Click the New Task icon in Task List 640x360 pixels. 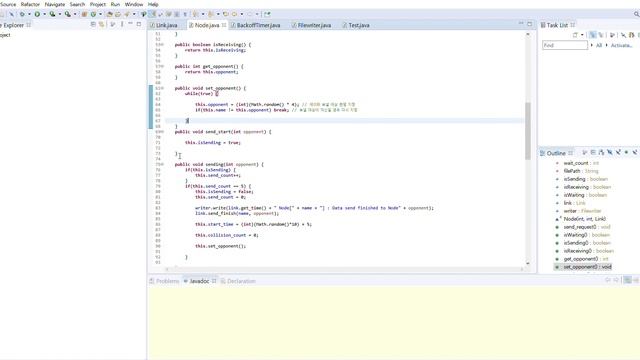coord(575,35)
